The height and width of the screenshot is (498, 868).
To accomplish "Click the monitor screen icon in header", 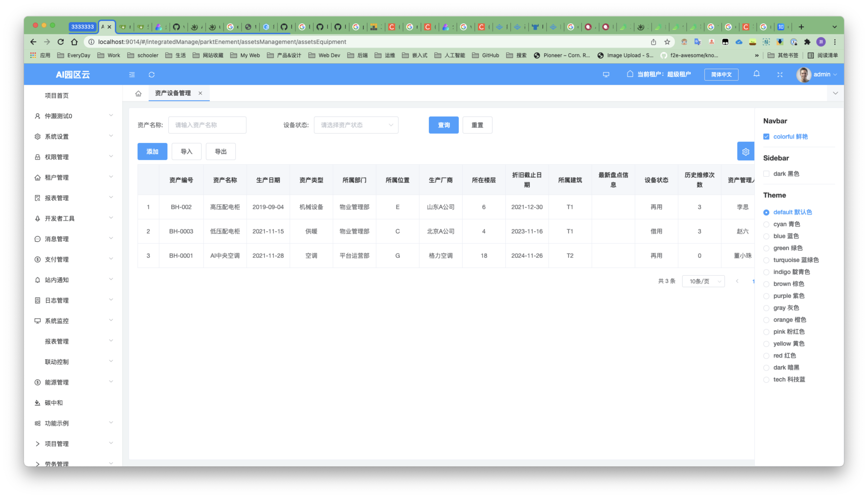I will (x=606, y=74).
